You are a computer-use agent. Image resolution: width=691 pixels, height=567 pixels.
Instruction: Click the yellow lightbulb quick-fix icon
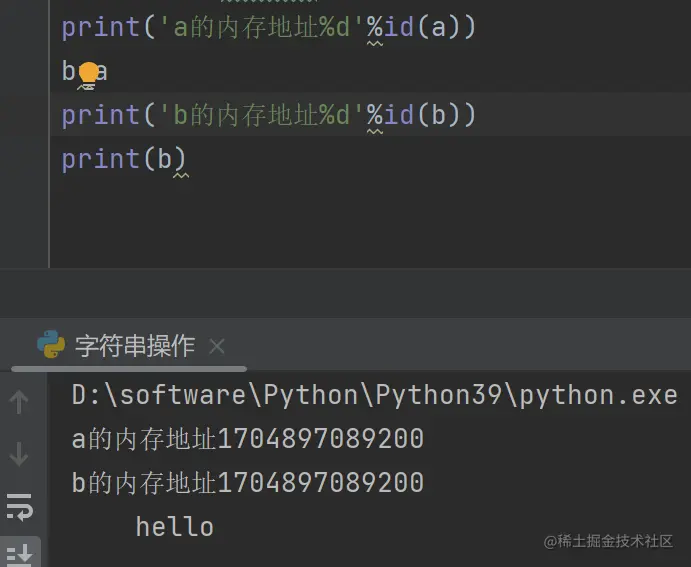[x=89, y=72]
